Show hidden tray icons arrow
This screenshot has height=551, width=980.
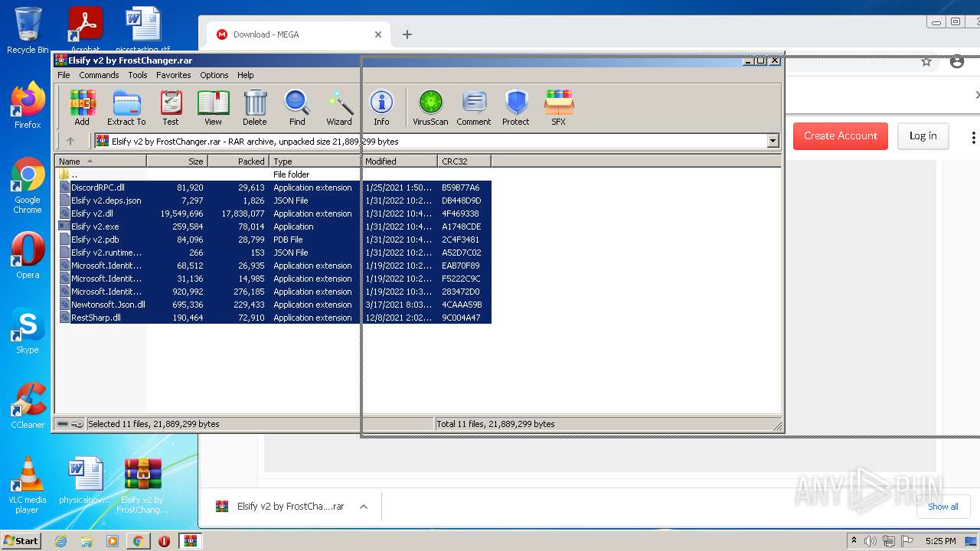pyautogui.click(x=854, y=541)
